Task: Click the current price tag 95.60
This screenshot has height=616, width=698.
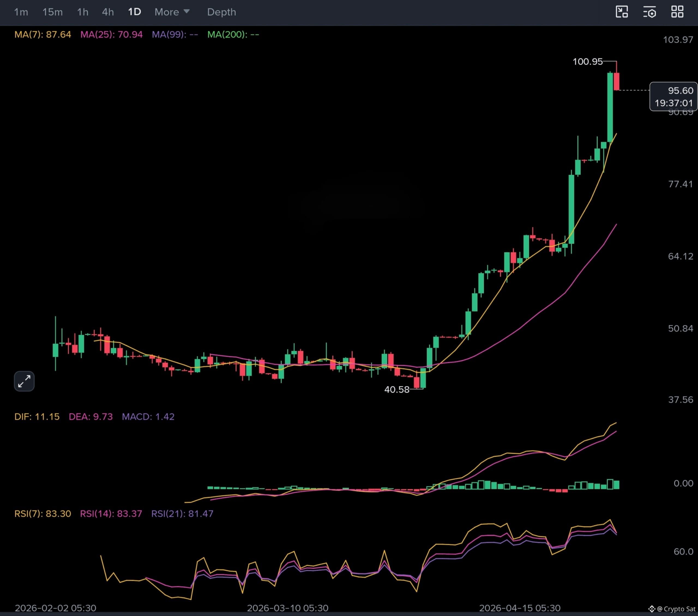Action: pyautogui.click(x=673, y=96)
